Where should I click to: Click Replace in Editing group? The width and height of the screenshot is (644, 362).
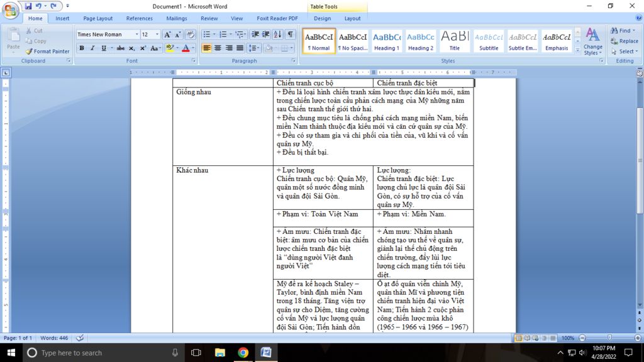[625, 41]
